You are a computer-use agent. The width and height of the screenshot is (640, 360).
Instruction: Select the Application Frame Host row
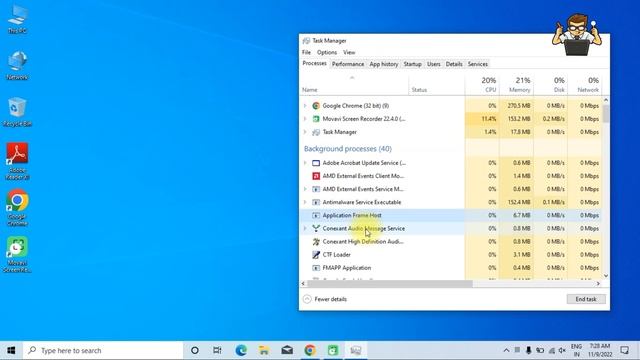451,215
